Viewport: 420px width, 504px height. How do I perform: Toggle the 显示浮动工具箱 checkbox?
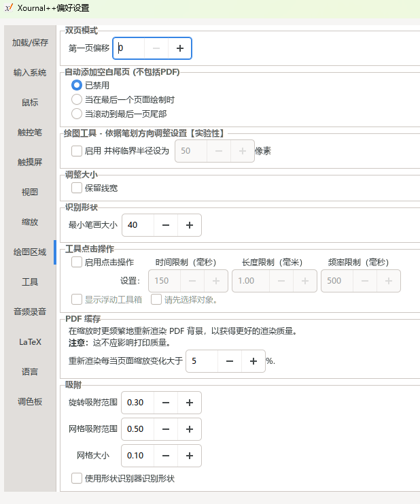(76, 299)
